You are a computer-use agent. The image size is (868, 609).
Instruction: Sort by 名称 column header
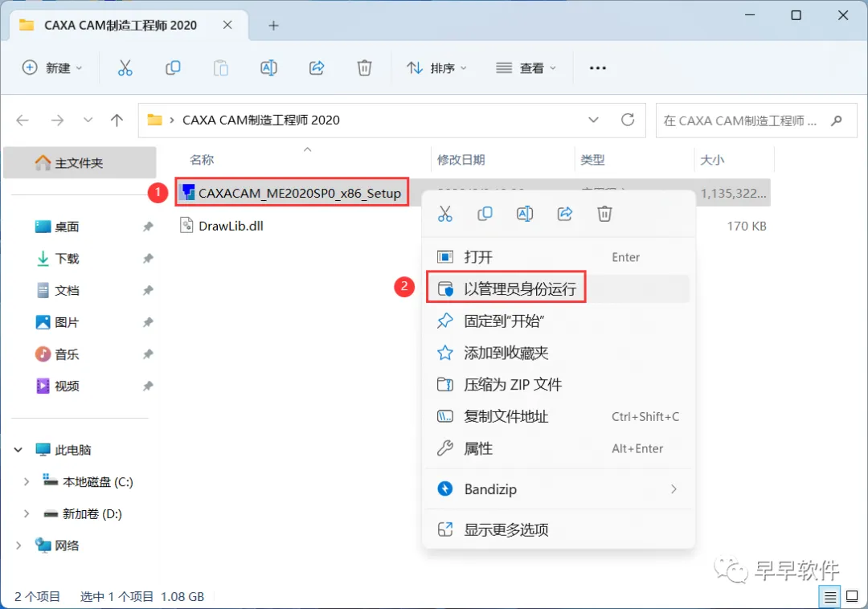point(202,160)
